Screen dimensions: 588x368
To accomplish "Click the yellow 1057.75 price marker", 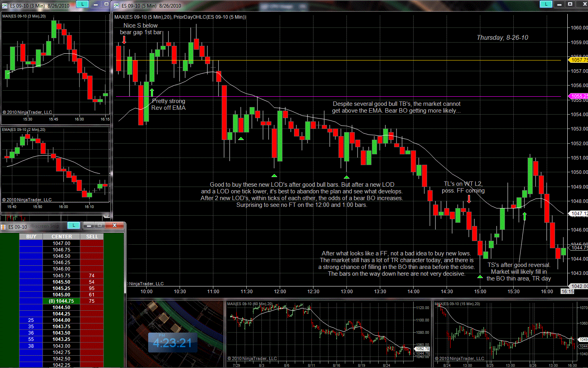I will tap(578, 60).
